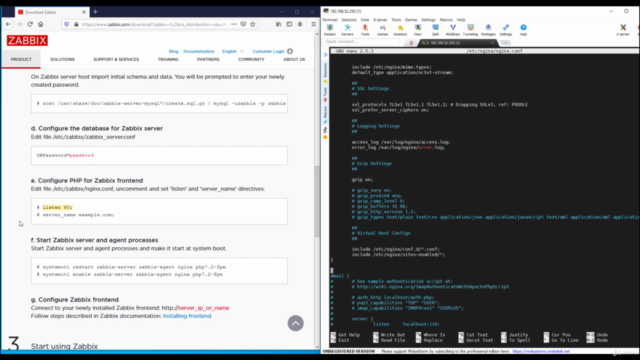Open PARTNERS navigation item

coord(208,59)
